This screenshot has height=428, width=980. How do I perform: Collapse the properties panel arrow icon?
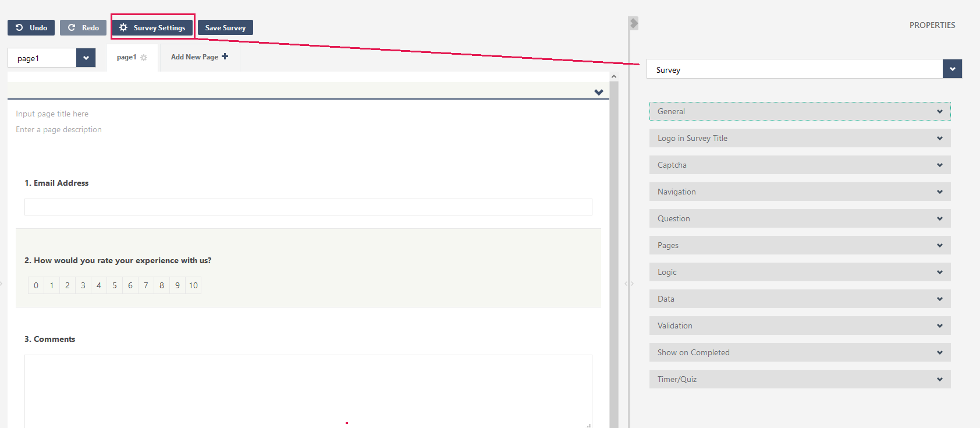(634, 23)
